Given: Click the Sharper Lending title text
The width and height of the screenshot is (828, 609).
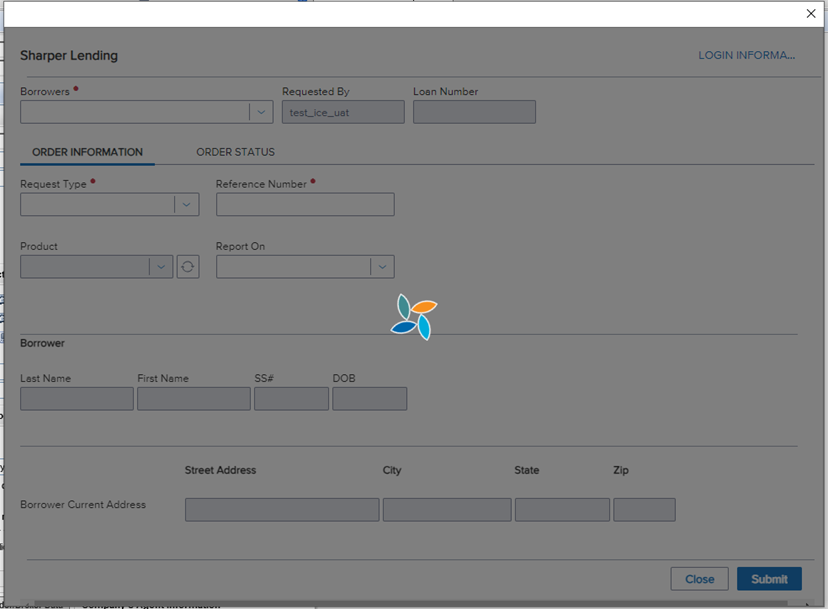Looking at the screenshot, I should pos(69,55).
